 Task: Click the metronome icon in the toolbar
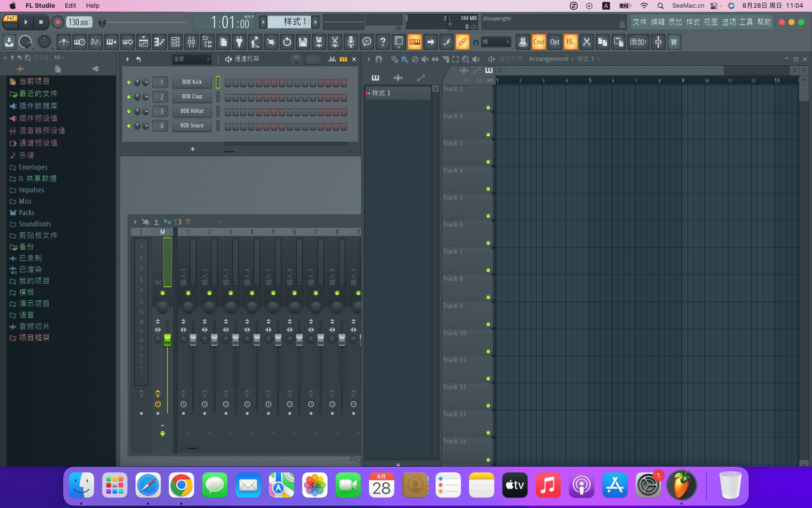tap(63, 42)
